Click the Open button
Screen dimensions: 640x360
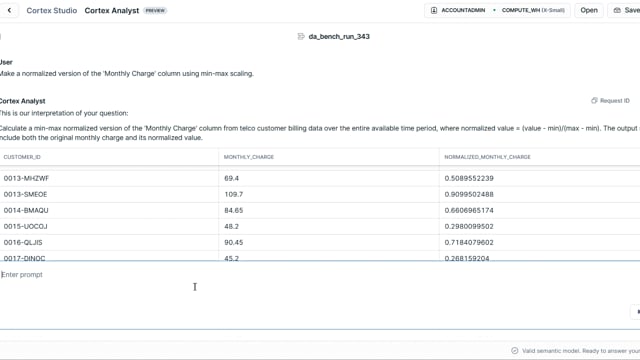pyautogui.click(x=589, y=10)
